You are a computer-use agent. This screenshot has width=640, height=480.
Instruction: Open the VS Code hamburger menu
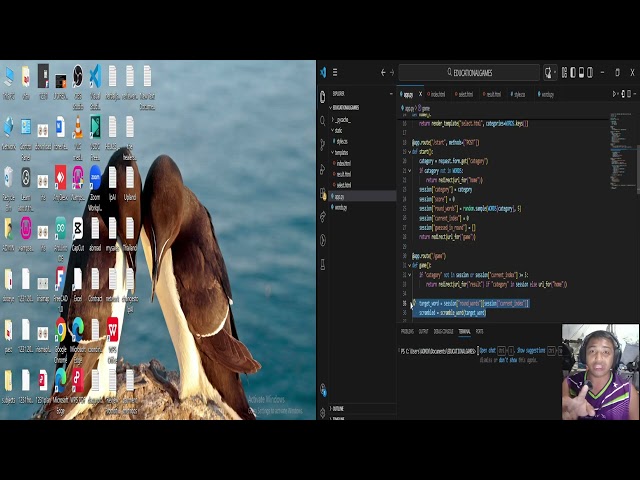(x=335, y=73)
